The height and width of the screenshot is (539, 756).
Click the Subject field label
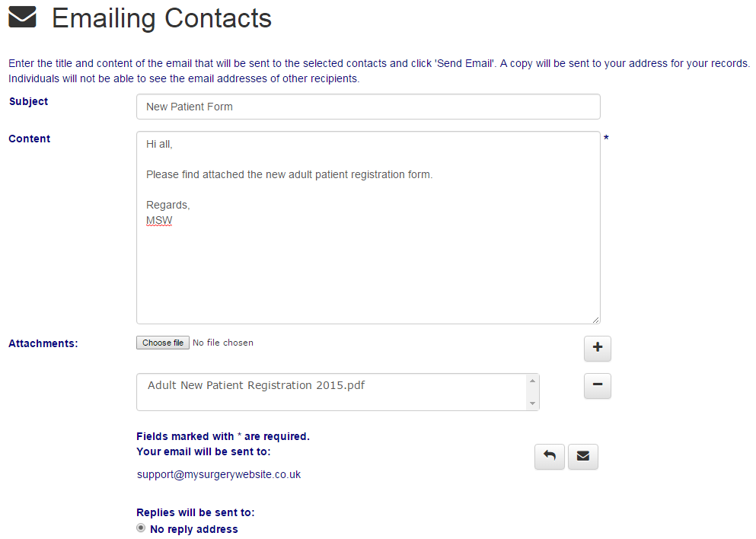click(x=28, y=101)
